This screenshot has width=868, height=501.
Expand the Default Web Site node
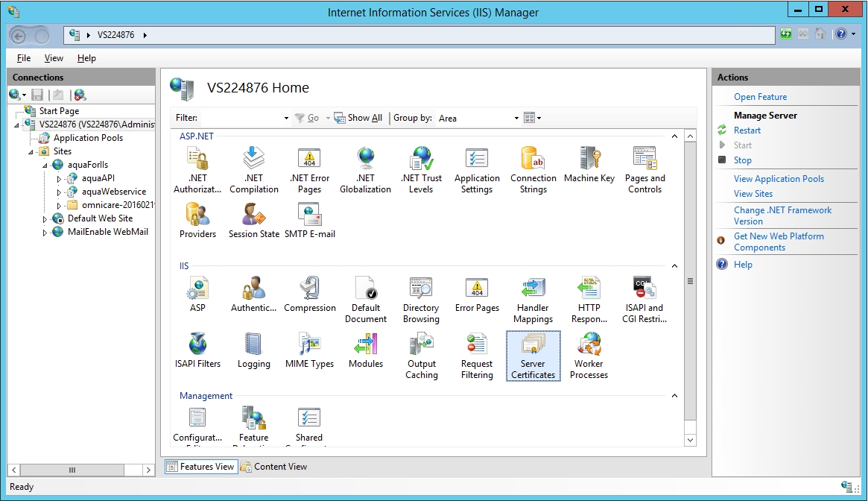45,219
